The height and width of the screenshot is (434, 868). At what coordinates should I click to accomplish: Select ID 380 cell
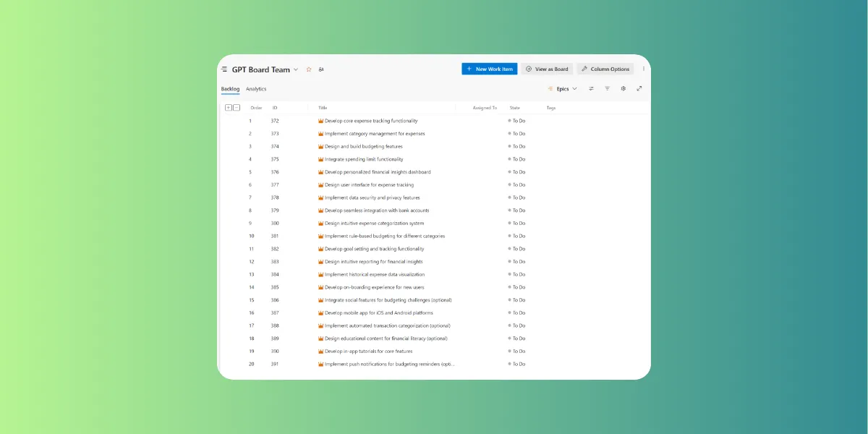(275, 224)
